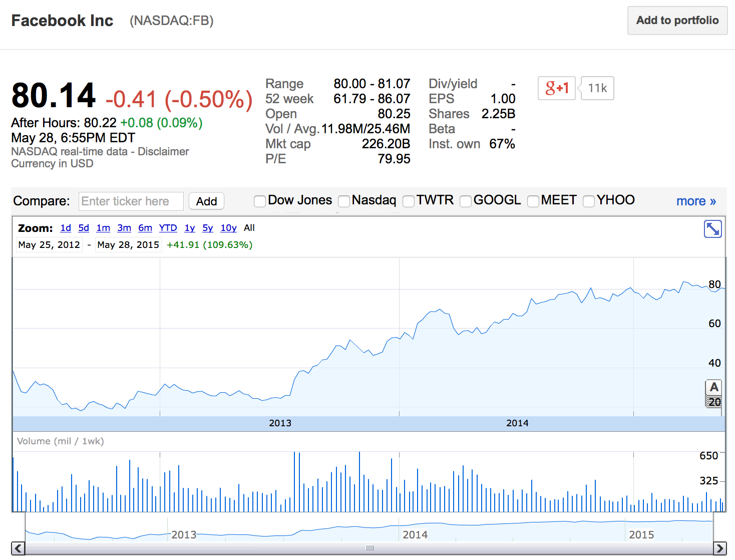Switch chart zoom to 5d

[x=84, y=228]
